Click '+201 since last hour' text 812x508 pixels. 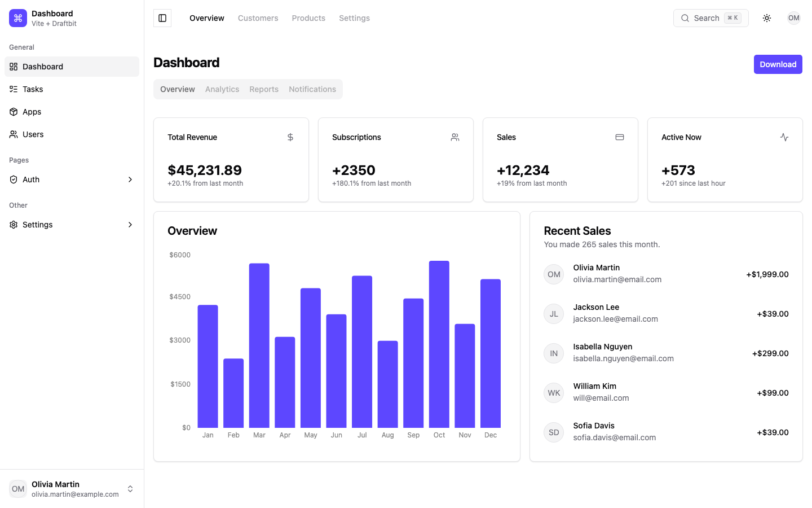click(694, 183)
